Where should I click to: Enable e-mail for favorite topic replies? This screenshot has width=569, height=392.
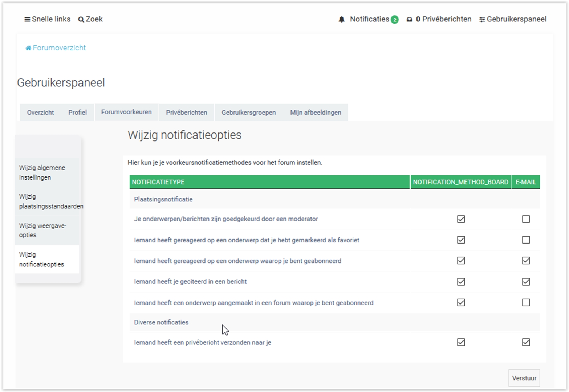click(x=525, y=240)
